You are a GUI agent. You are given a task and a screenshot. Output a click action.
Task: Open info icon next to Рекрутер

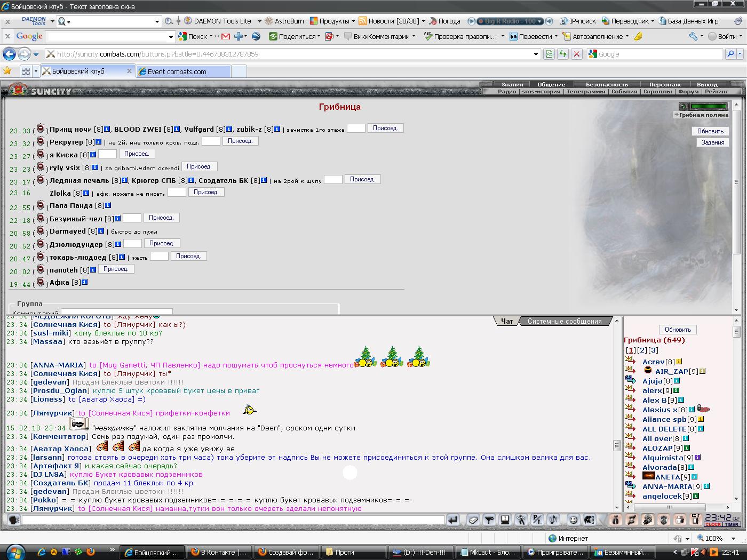99,142
